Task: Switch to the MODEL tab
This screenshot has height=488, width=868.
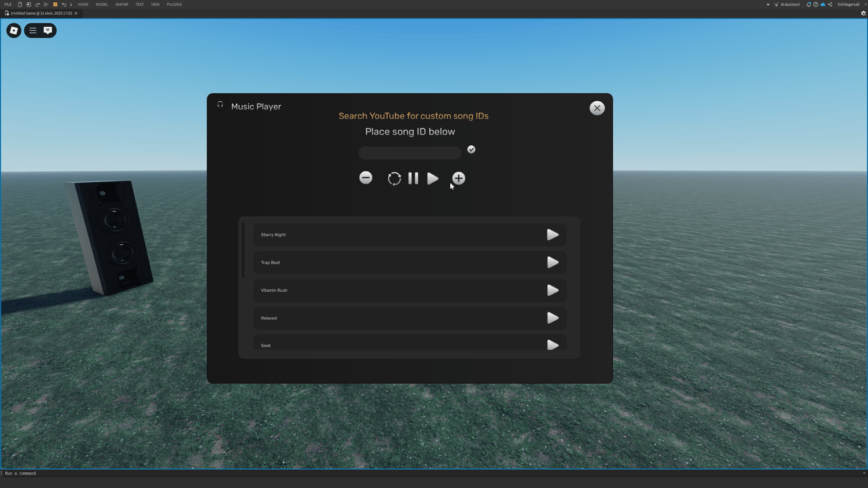Action: point(102,5)
